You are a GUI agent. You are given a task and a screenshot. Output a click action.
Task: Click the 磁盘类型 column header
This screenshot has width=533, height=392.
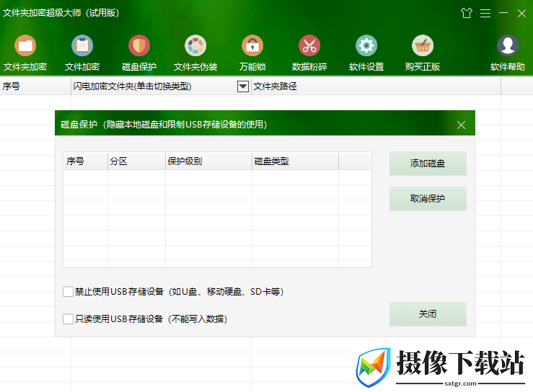pos(296,161)
